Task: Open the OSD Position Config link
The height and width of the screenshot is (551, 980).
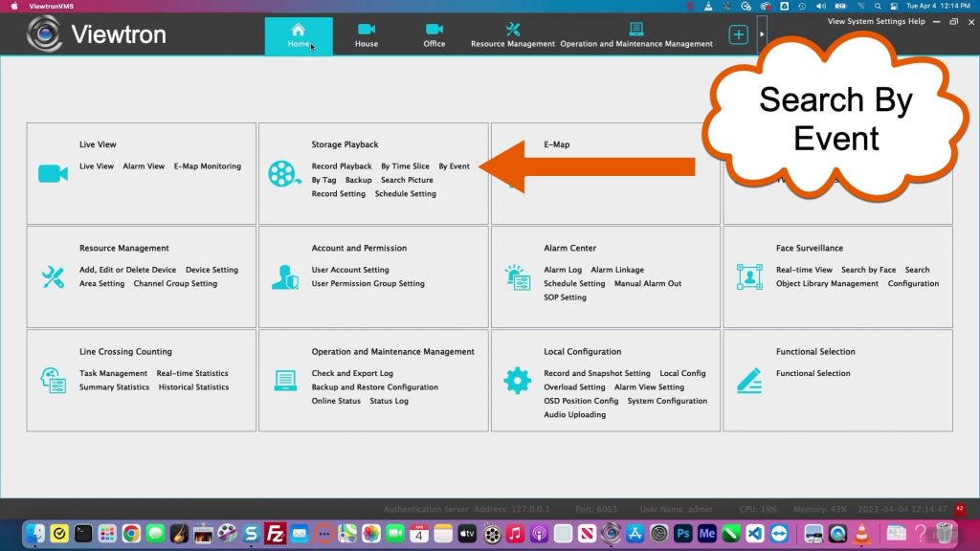Action: click(581, 401)
